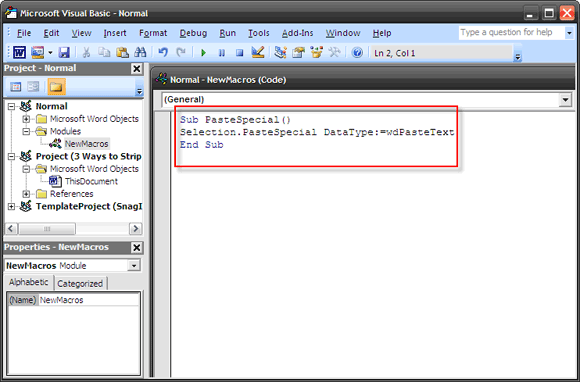Select the NewMacros module in tree
The image size is (580, 382).
coord(86,144)
